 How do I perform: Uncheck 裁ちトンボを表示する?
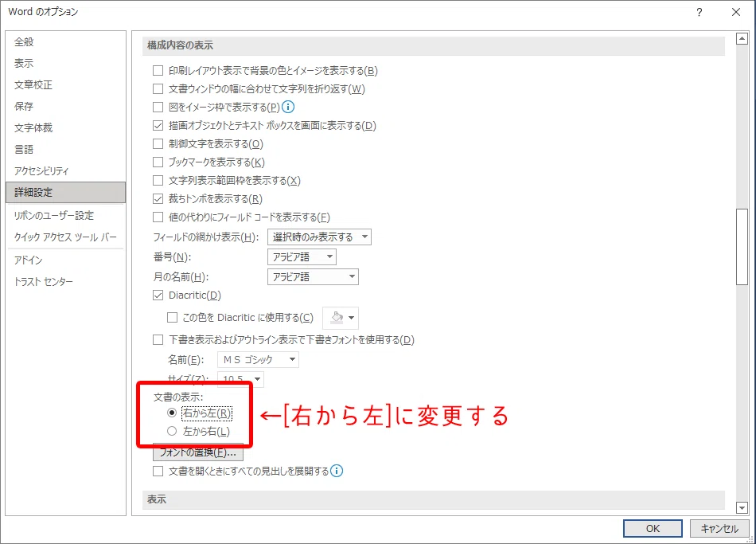pyautogui.click(x=158, y=199)
